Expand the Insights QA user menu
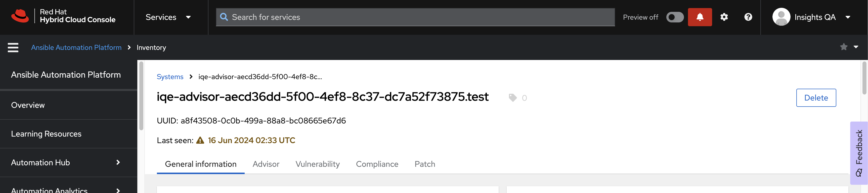868x193 pixels. pyautogui.click(x=848, y=17)
